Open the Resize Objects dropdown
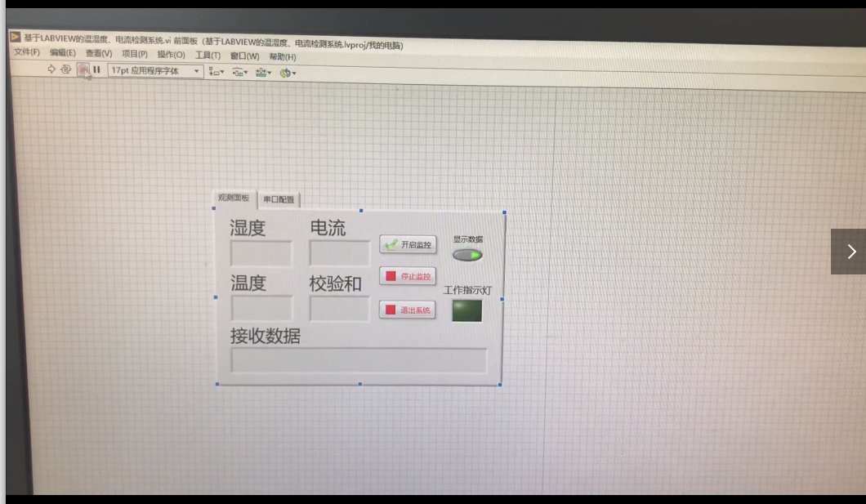Viewport: 866px width, 504px height. tap(263, 73)
